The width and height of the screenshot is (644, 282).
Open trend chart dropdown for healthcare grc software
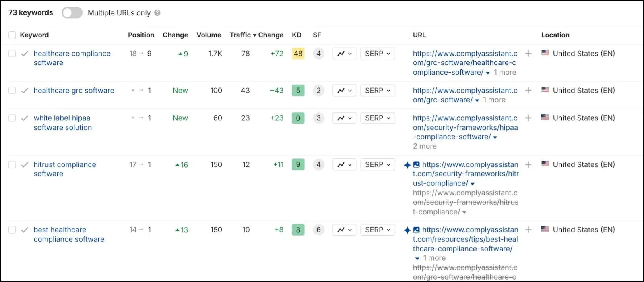[344, 91]
